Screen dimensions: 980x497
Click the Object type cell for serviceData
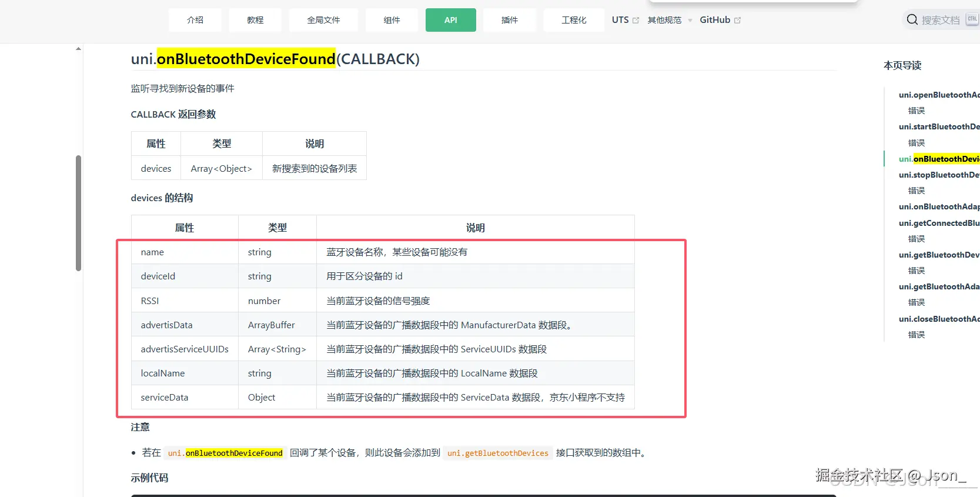point(277,397)
